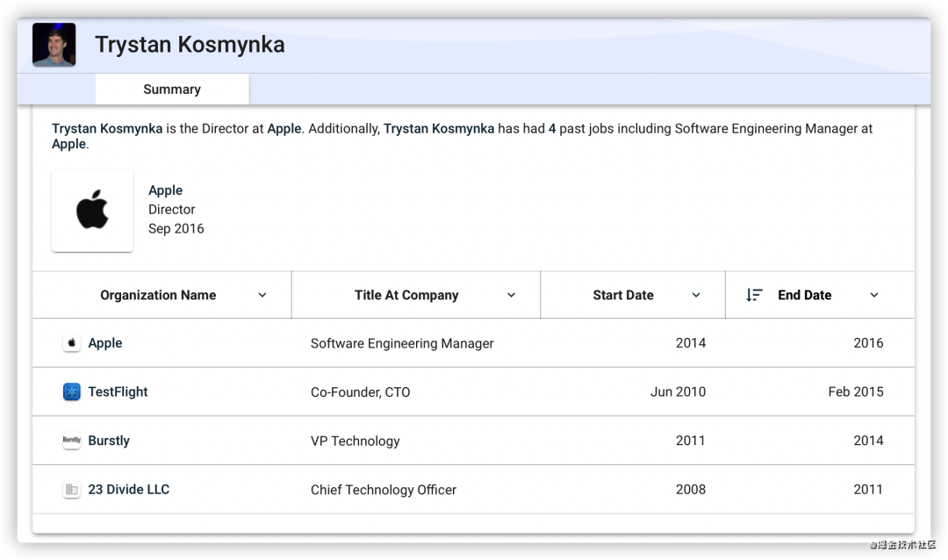Screen dimensions: 948x560
Task: Click the TestFlight app icon
Action: click(72, 391)
